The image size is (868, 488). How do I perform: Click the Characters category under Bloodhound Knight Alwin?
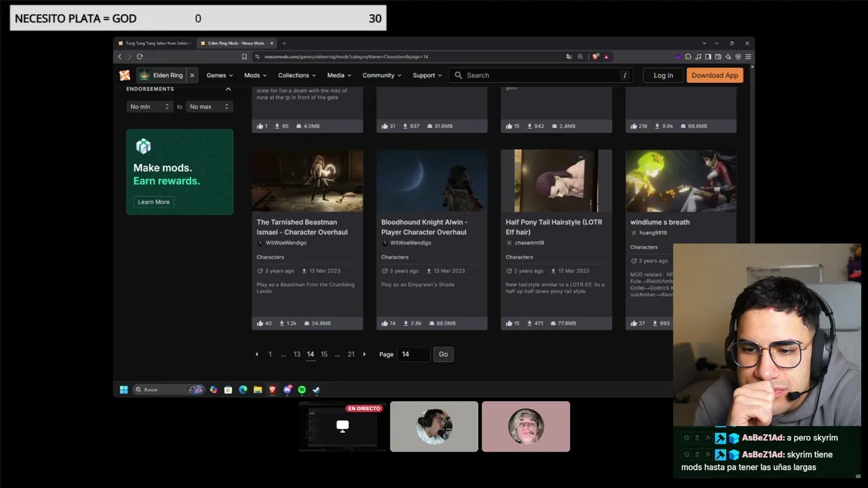tap(395, 257)
